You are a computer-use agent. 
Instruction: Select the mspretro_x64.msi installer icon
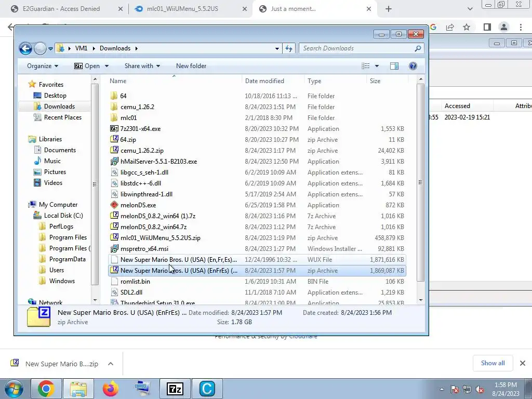tap(114, 249)
